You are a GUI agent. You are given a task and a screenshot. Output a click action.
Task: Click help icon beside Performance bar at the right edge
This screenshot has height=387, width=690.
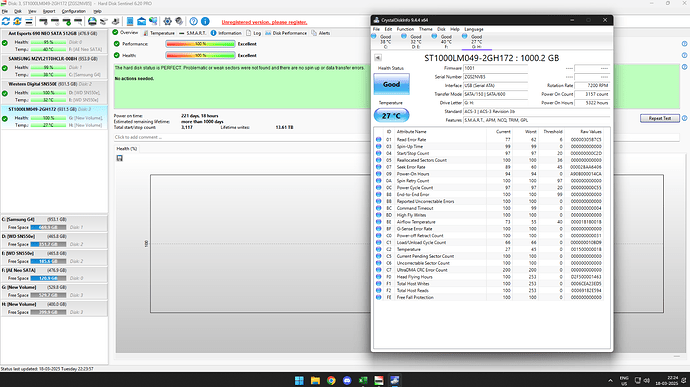pos(684,44)
